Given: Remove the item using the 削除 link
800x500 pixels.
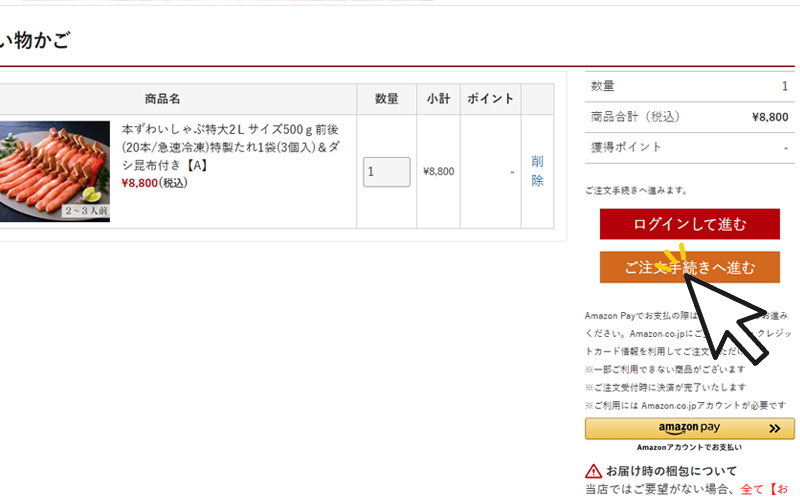Looking at the screenshot, I should [537, 171].
